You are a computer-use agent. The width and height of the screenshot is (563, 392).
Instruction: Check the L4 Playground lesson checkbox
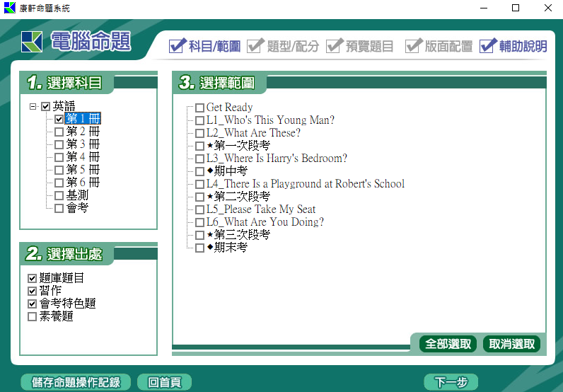[199, 184]
